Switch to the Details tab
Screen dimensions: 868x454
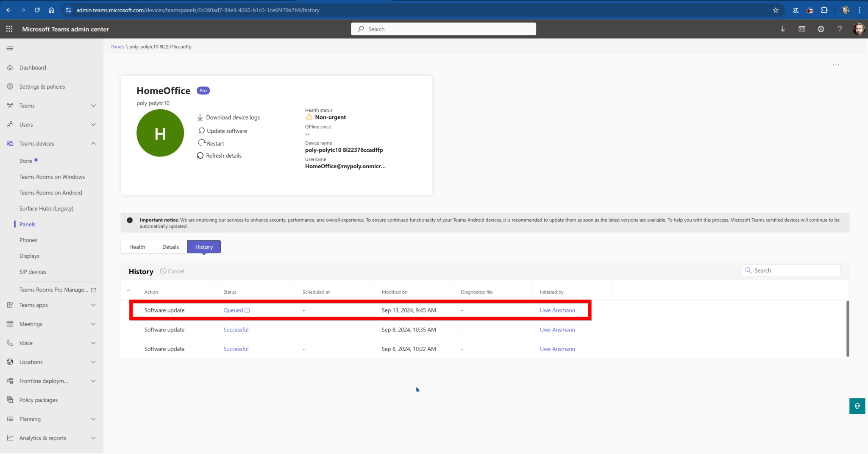point(170,246)
